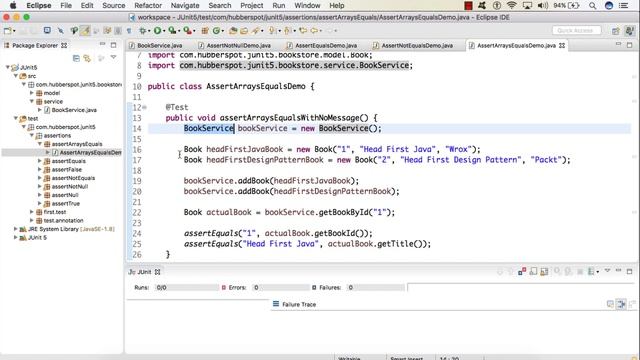Click the Open Console icon in toolbar

[47, 31]
